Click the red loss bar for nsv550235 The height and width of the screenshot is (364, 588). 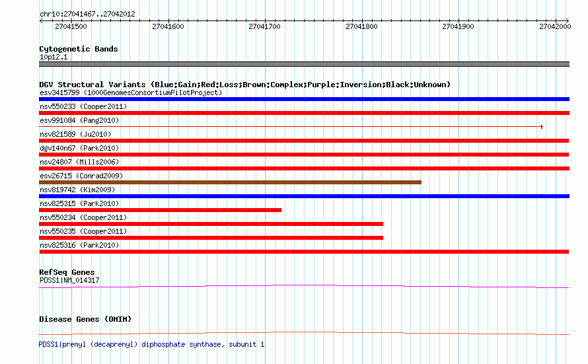211,238
